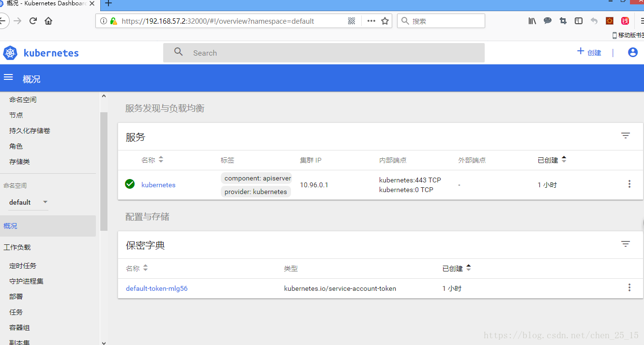Open 守护进程集 in sidebar

click(26, 281)
